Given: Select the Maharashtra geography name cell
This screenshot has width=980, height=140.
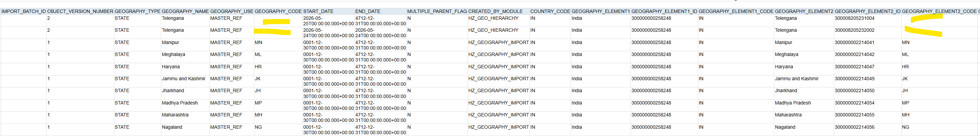Looking at the screenshot, I should tap(185, 117).
